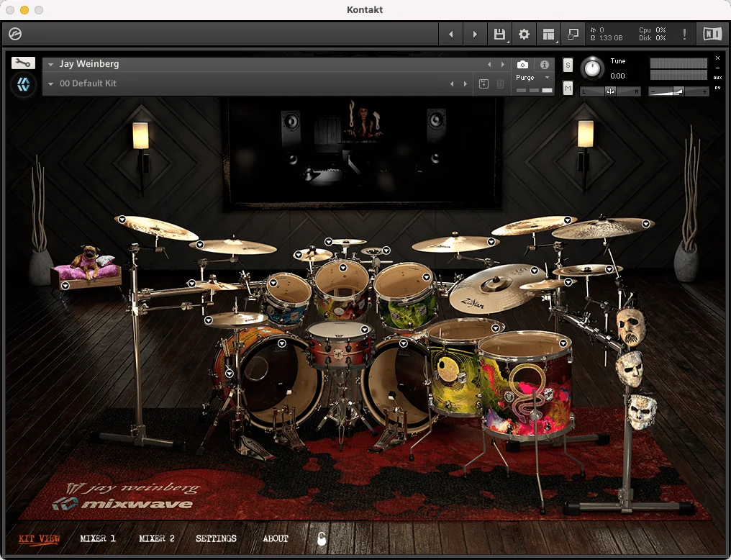
Task: Open dropdown on the right kick drum
Action: click(x=403, y=343)
